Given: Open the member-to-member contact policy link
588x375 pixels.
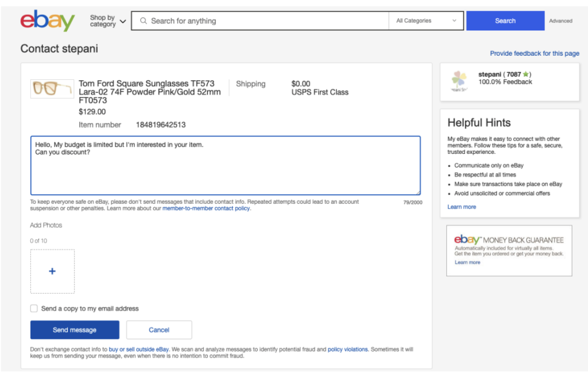Looking at the screenshot, I should tap(206, 208).
